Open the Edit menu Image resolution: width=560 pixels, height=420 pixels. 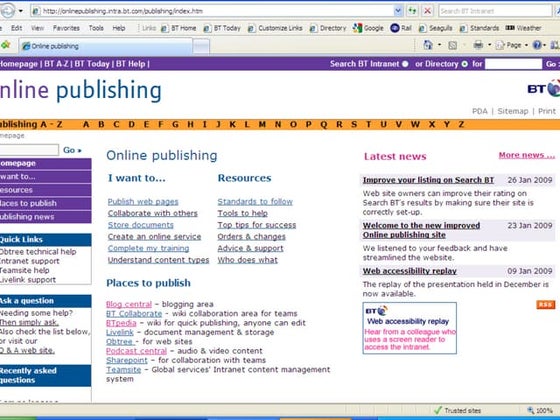(16, 28)
